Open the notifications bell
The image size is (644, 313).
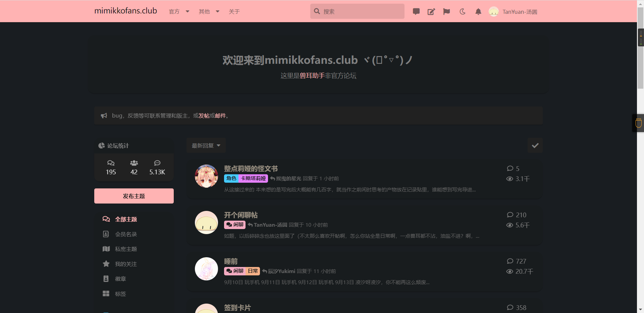[478, 12]
